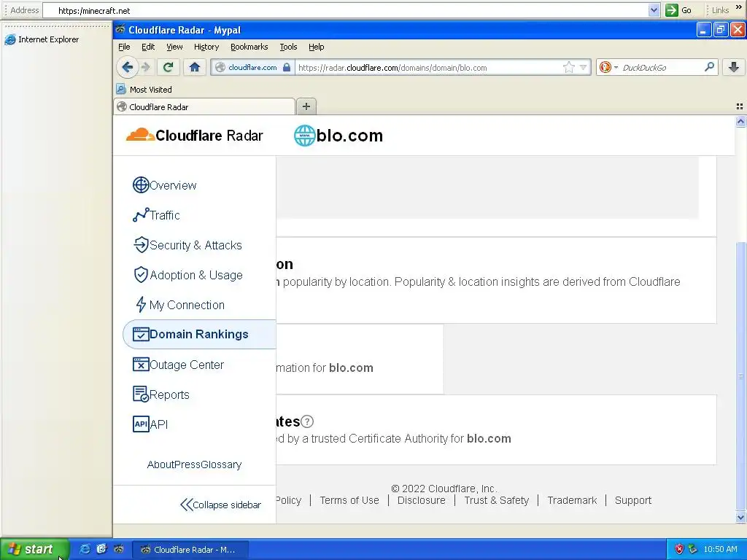The width and height of the screenshot is (747, 560).
Task: Bookmark this page with the star icon
Action: pos(568,68)
